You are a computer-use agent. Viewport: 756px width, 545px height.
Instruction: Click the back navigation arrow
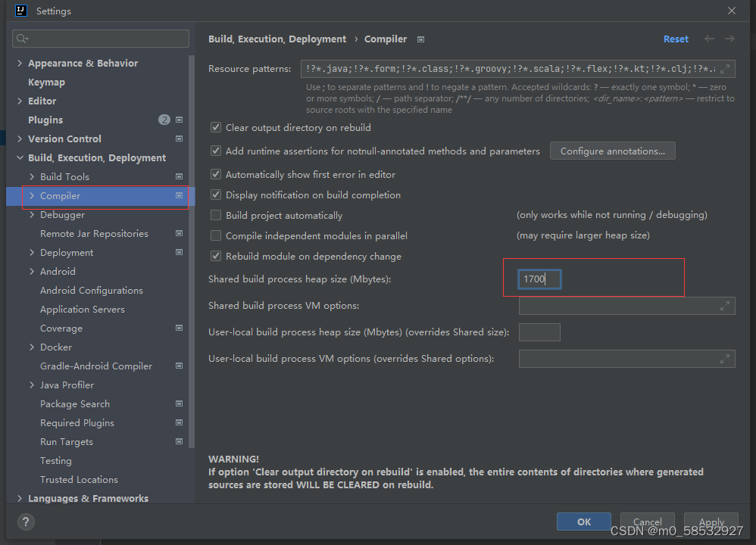pos(709,39)
